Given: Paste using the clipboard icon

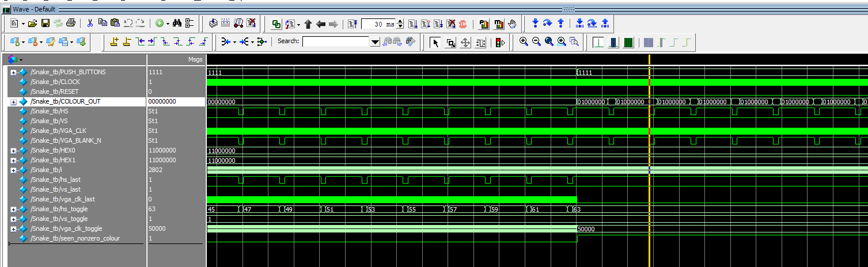Looking at the screenshot, I should [x=115, y=23].
